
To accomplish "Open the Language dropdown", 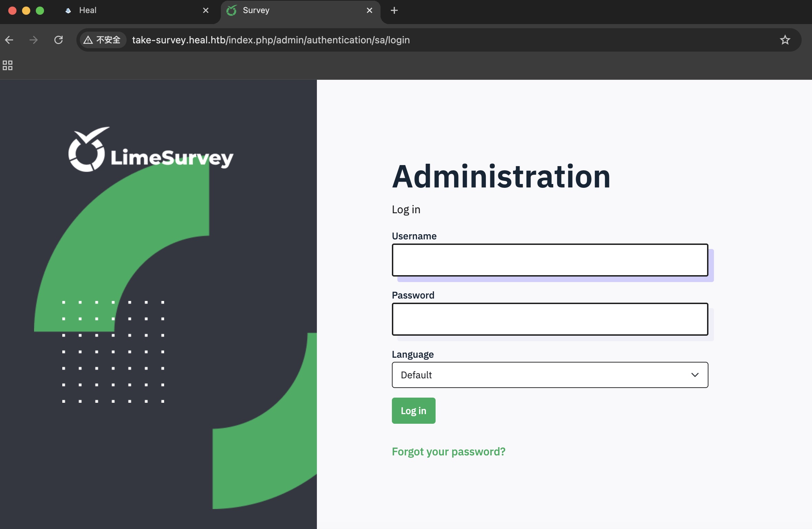I will click(549, 375).
